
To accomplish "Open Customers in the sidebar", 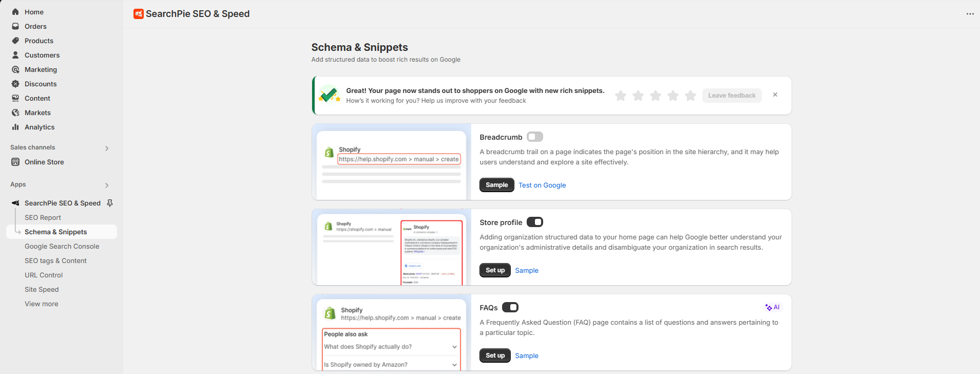I will point(42,55).
